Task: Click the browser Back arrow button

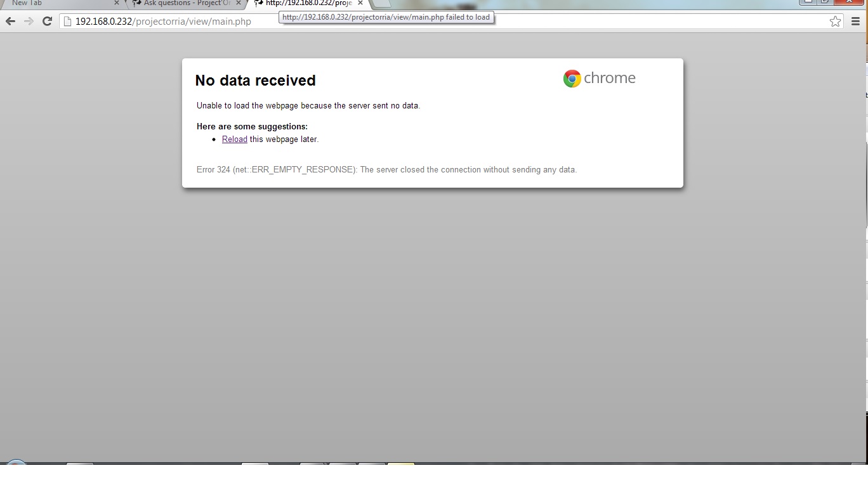Action: click(10, 22)
